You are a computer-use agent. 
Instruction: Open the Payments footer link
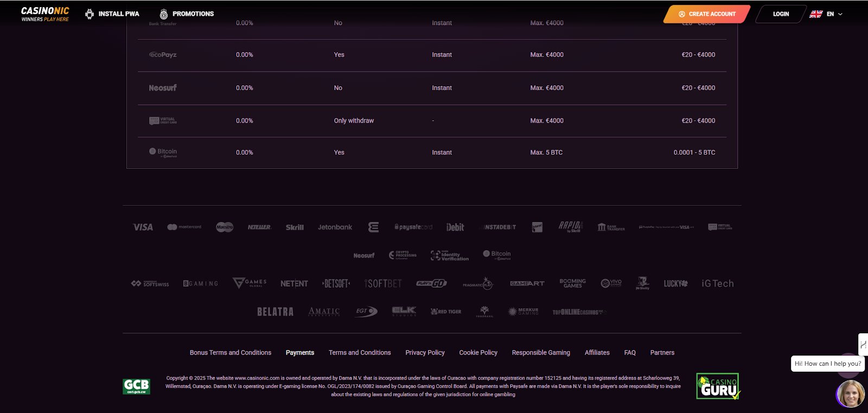pos(300,353)
